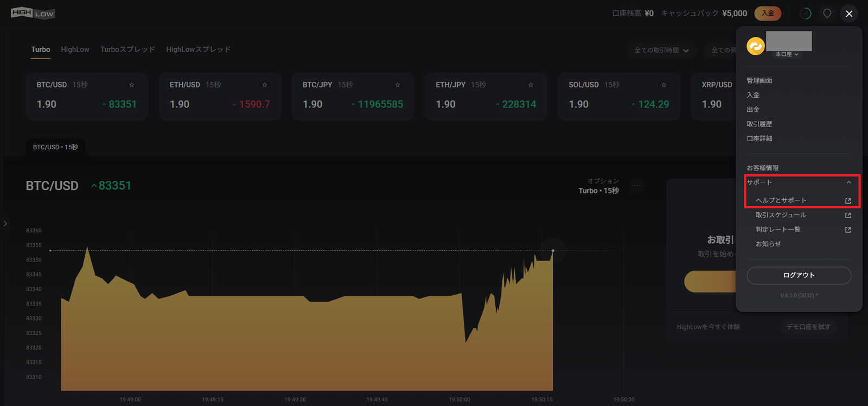Open the location pin icon in header
This screenshot has width=868, height=406.
[827, 14]
